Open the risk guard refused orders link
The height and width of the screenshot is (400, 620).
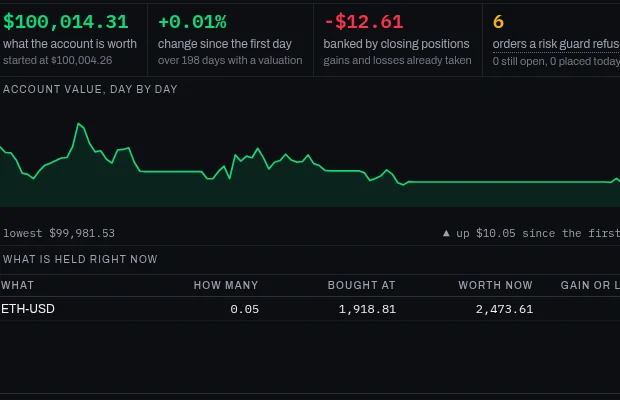click(556, 44)
